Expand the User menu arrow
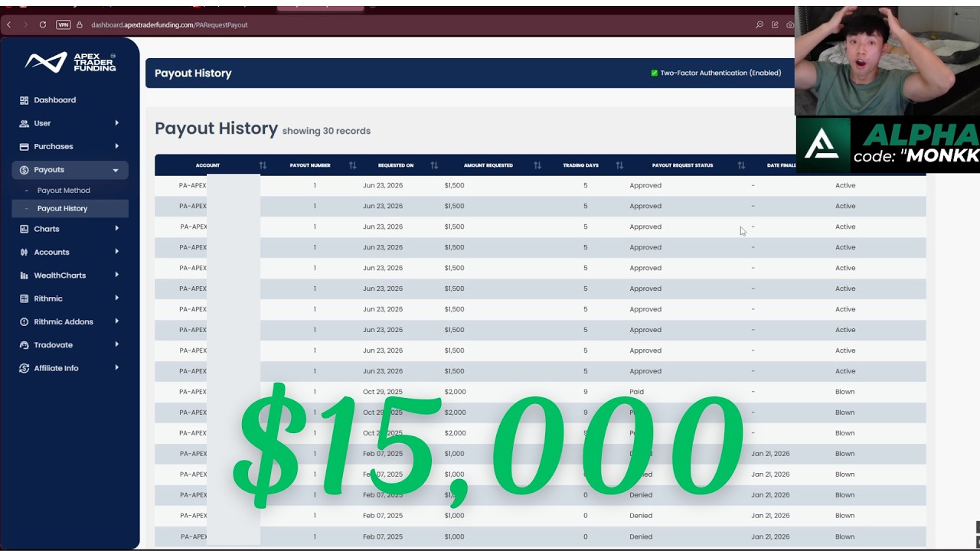This screenshot has width=980, height=551. [x=117, y=122]
